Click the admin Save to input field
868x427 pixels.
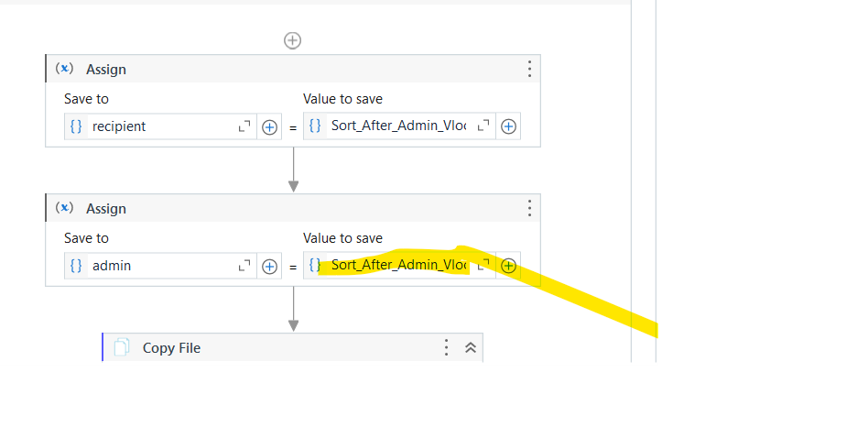pos(160,267)
